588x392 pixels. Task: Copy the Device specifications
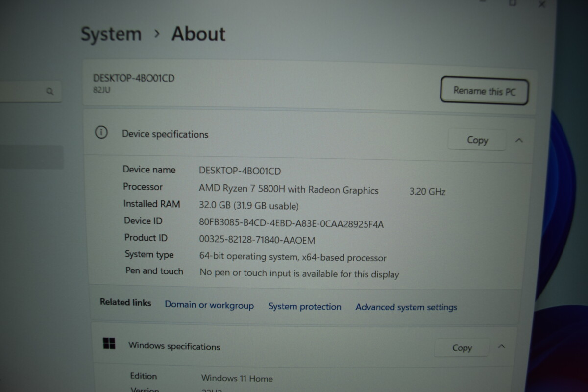tap(477, 140)
